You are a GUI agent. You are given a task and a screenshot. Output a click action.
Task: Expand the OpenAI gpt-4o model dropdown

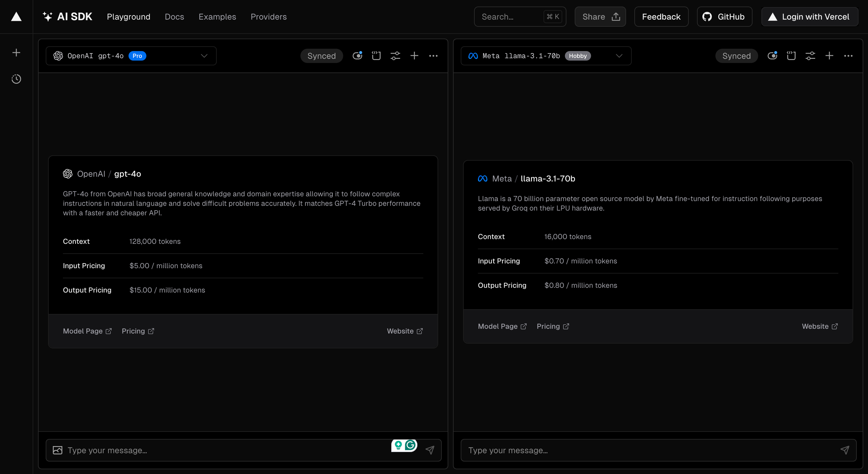click(131, 56)
